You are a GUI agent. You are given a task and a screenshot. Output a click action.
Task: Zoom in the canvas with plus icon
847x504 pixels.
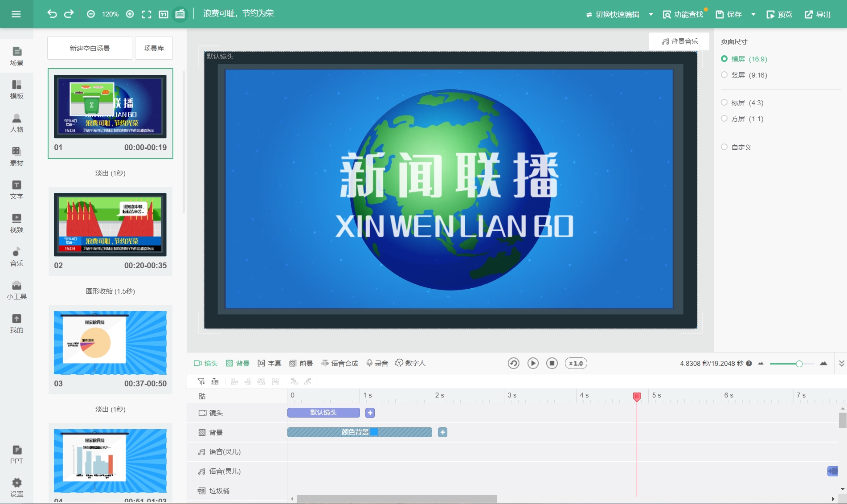pos(130,14)
